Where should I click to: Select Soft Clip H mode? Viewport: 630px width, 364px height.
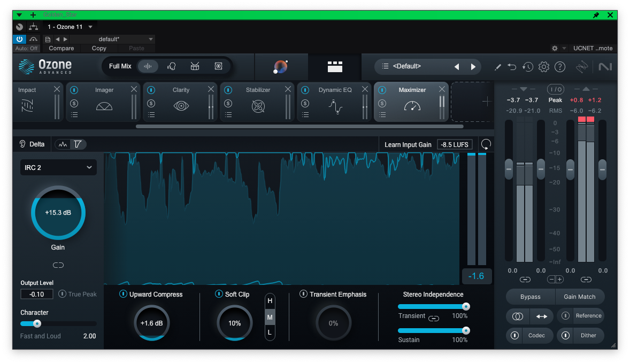point(270,301)
